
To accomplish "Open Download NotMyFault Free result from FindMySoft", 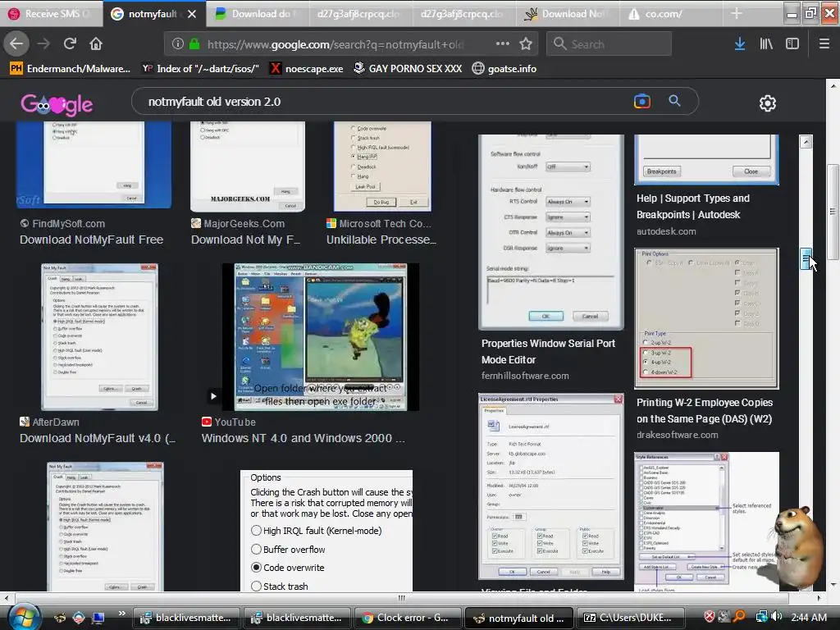I will [x=92, y=240].
